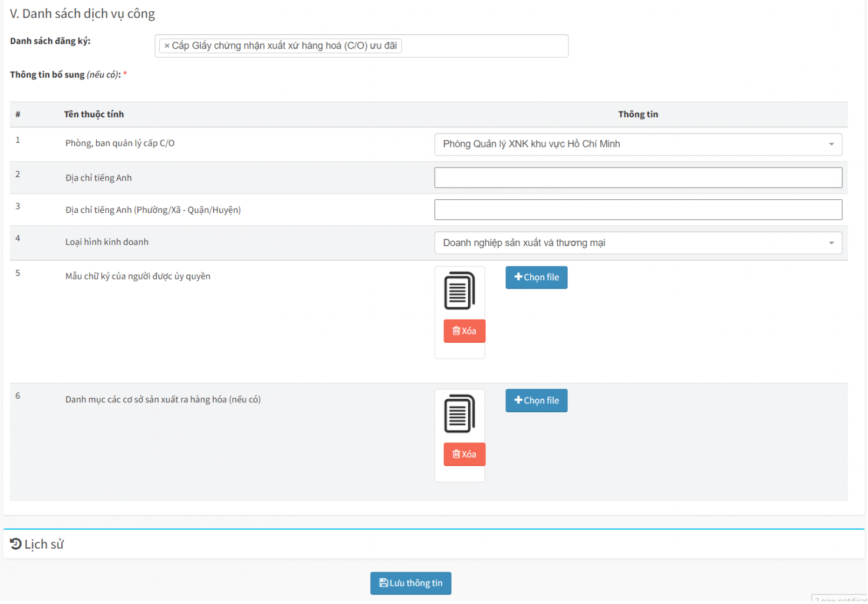The height and width of the screenshot is (604, 868).
Task: Save the form with Lưu thông tin
Action: coord(410,583)
